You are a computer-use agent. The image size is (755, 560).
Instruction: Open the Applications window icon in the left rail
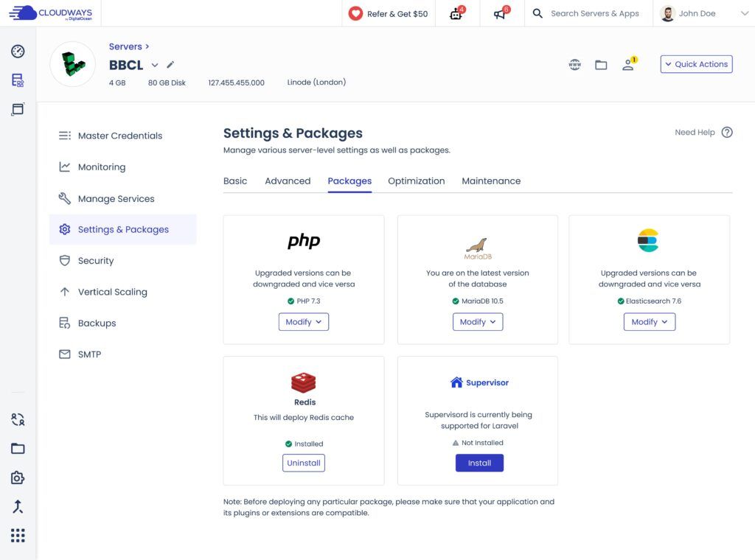18,109
